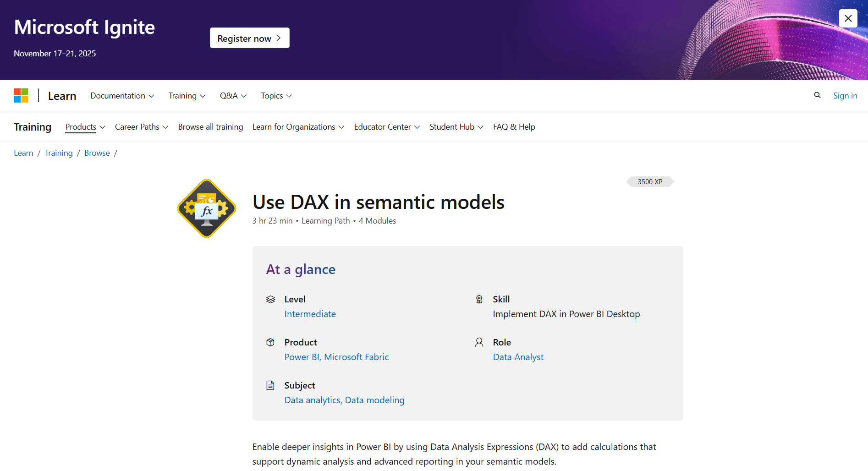Click the Role person icon

[479, 342]
